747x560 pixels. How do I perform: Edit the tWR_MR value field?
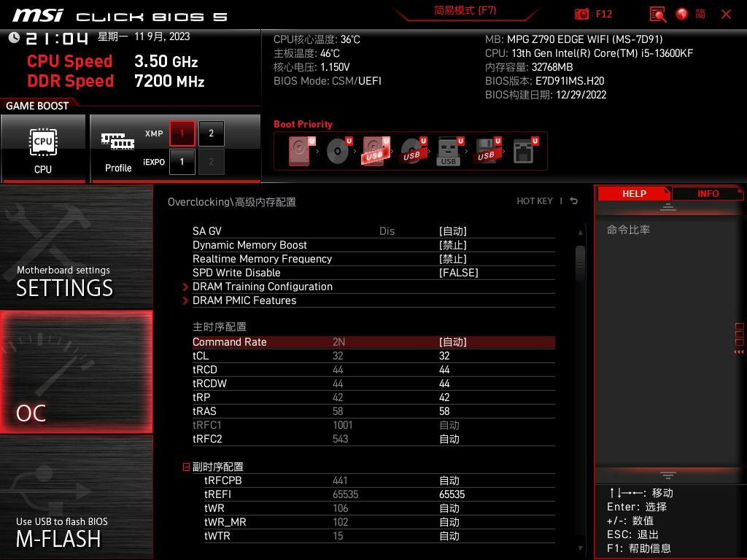coord(449,522)
